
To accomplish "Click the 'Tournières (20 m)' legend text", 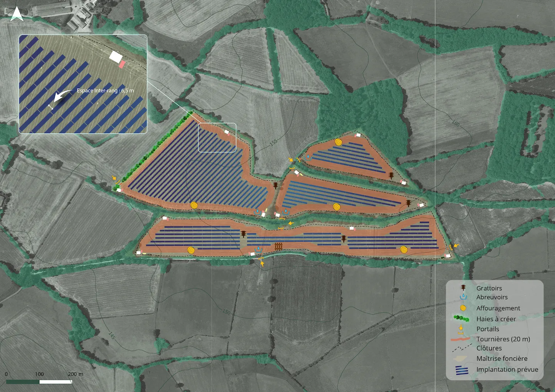I will (x=503, y=339).
